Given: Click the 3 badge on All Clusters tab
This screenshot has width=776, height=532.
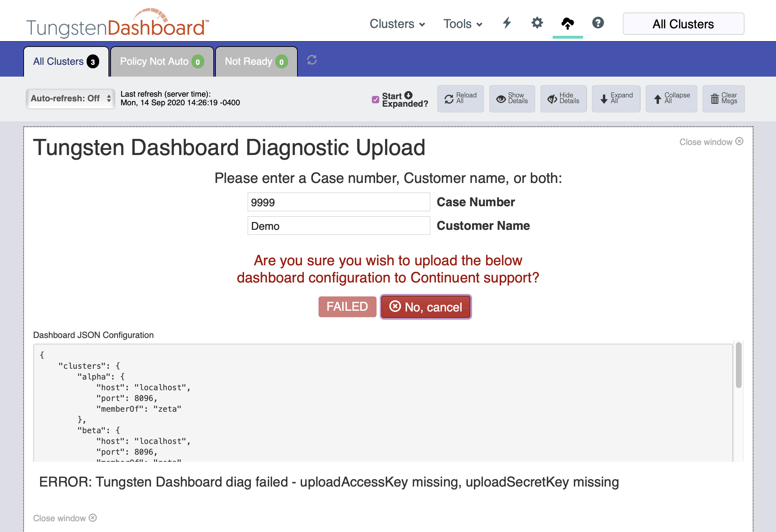Looking at the screenshot, I should [x=93, y=62].
